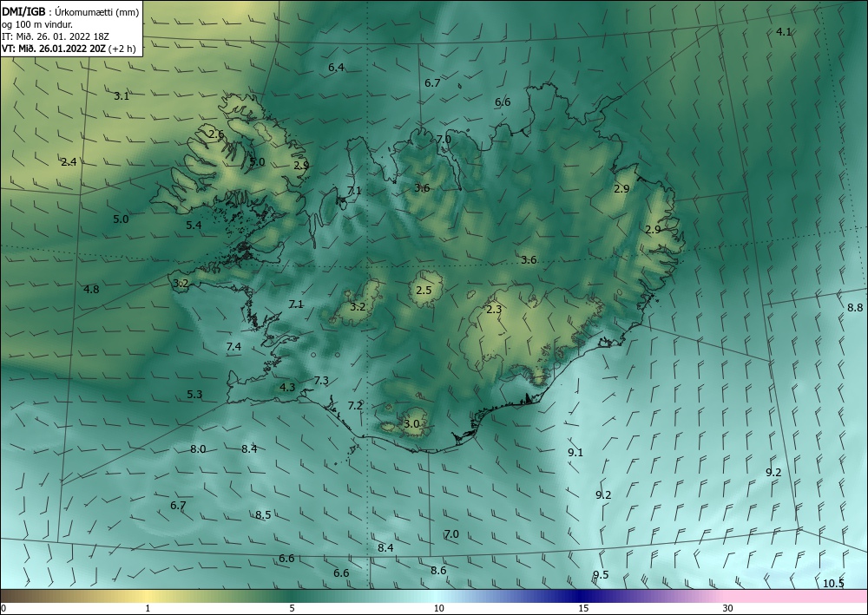The width and height of the screenshot is (868, 615).
Task: Choose the 7.2 value label
Action: [355, 405]
